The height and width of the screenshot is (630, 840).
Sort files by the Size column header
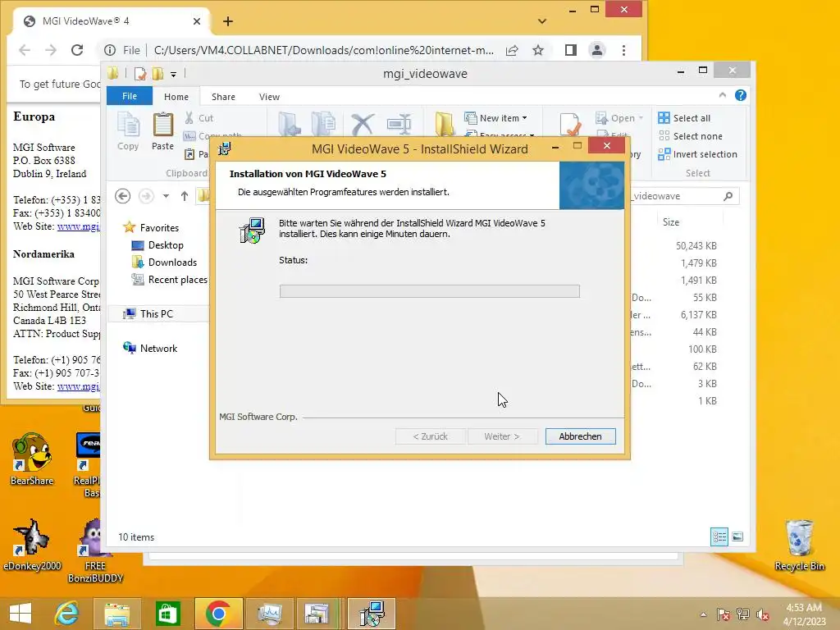pos(671,221)
